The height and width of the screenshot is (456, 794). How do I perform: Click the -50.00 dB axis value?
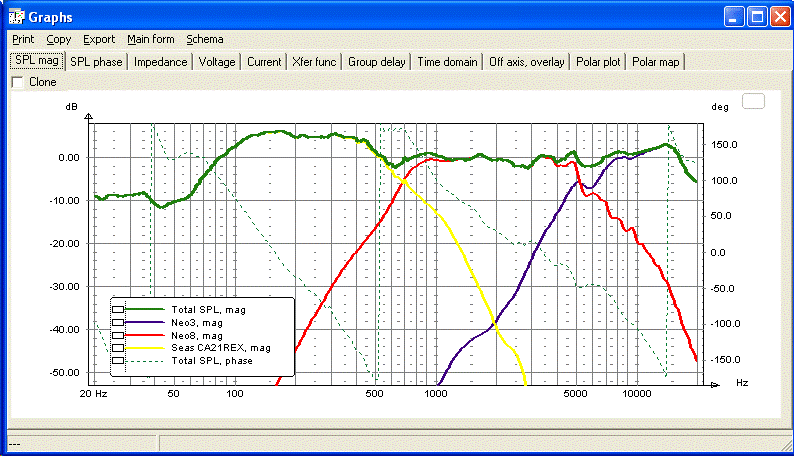click(x=64, y=372)
